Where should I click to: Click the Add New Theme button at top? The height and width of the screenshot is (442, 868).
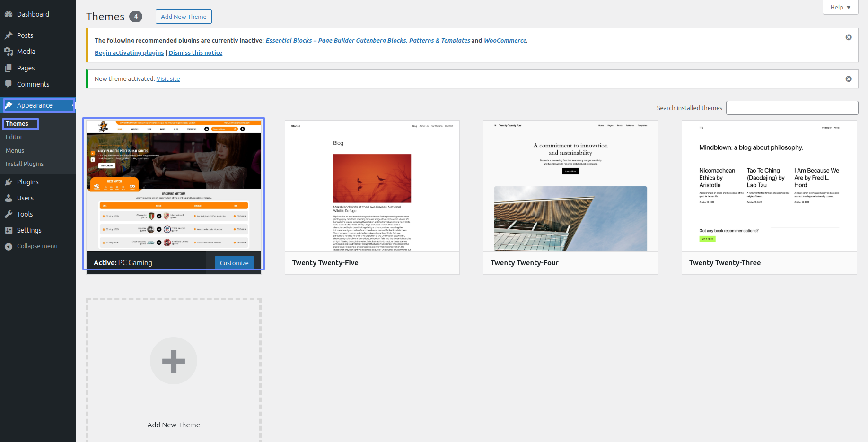(184, 17)
